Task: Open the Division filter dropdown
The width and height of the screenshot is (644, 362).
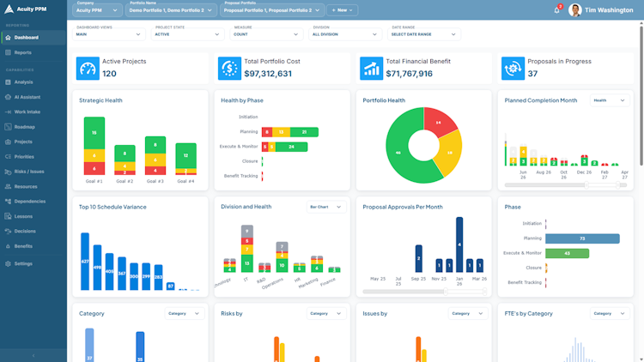Action: 345,34
